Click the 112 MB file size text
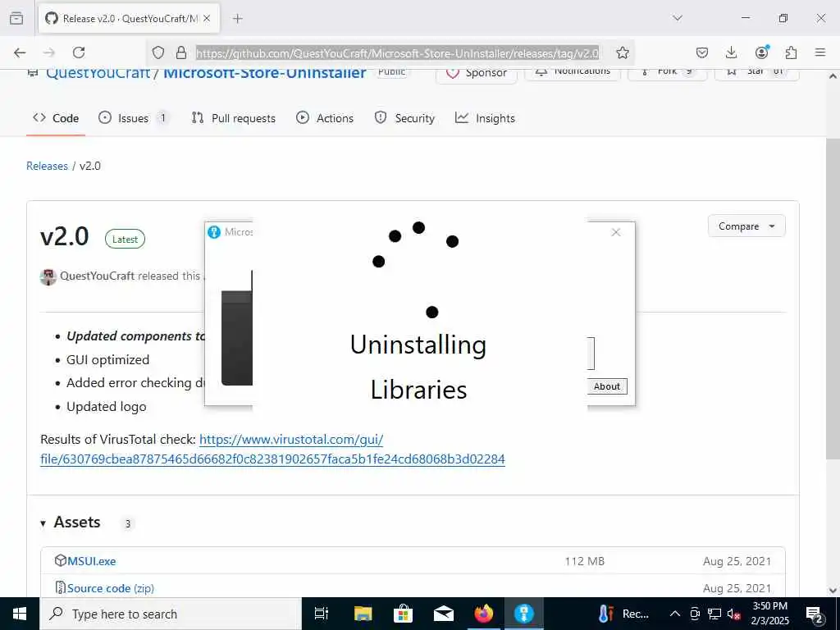The width and height of the screenshot is (840, 630). point(584,561)
